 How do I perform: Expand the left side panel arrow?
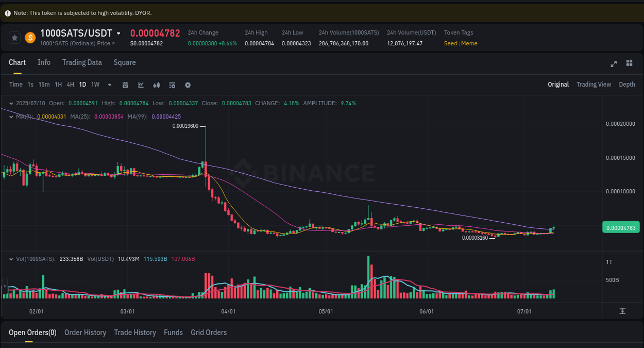pyautogui.click(x=4, y=285)
